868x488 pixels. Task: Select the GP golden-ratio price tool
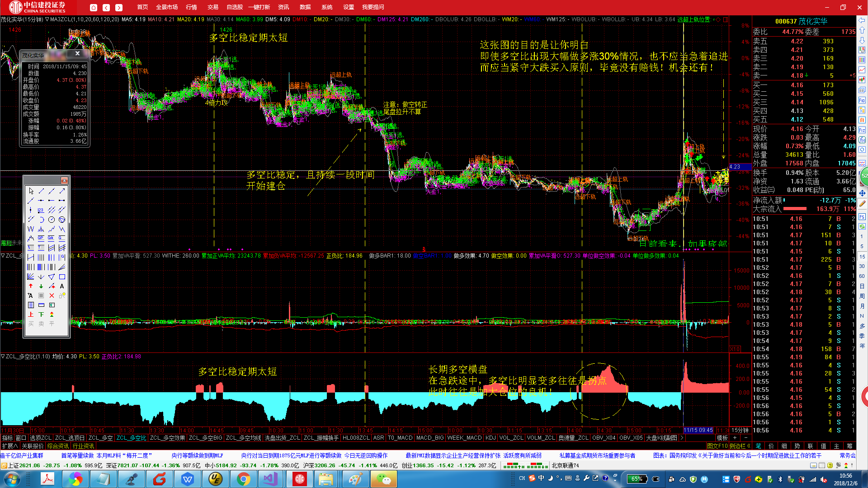pyautogui.click(x=41, y=238)
